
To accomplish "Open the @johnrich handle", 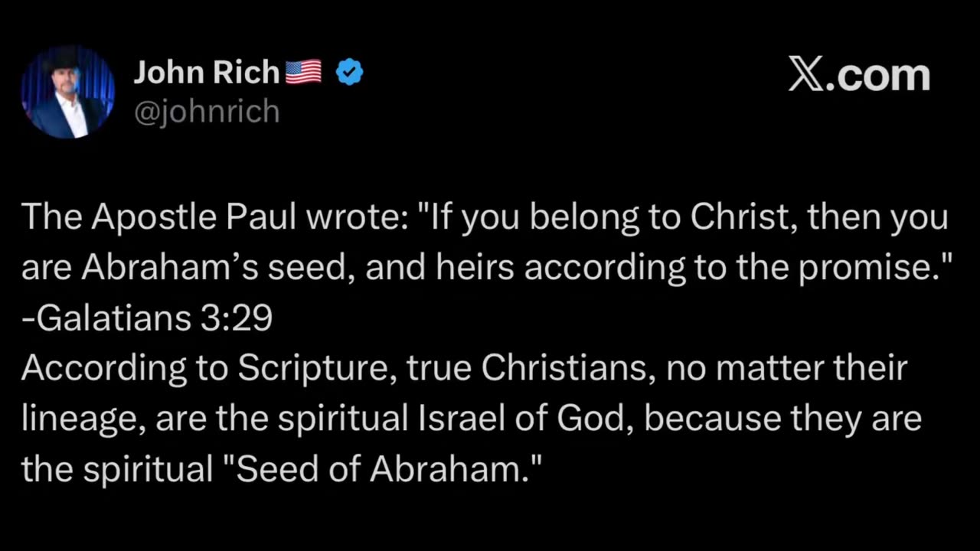I will point(207,112).
